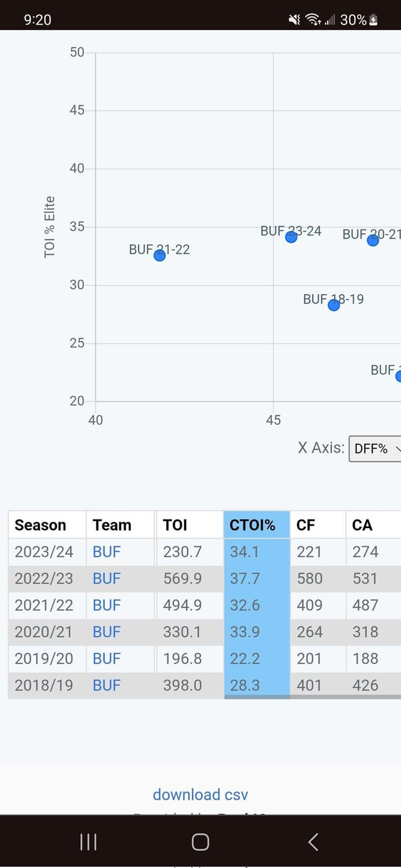This screenshot has width=401, height=868.
Task: Tap the Android recent apps button
Action: point(88,842)
